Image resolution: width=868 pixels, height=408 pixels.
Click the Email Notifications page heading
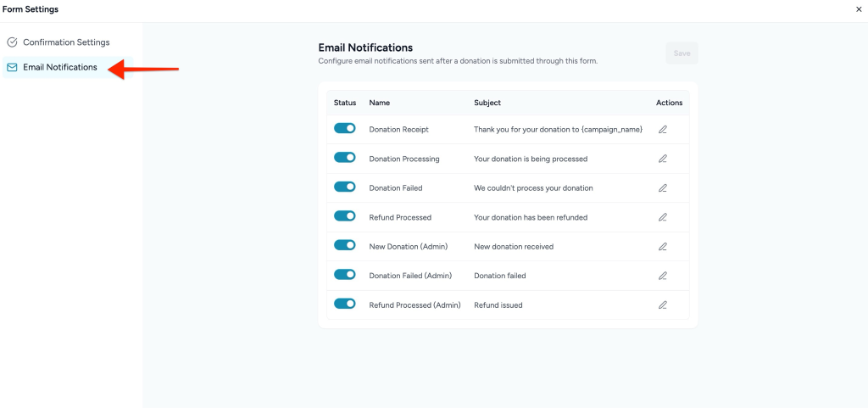point(365,48)
